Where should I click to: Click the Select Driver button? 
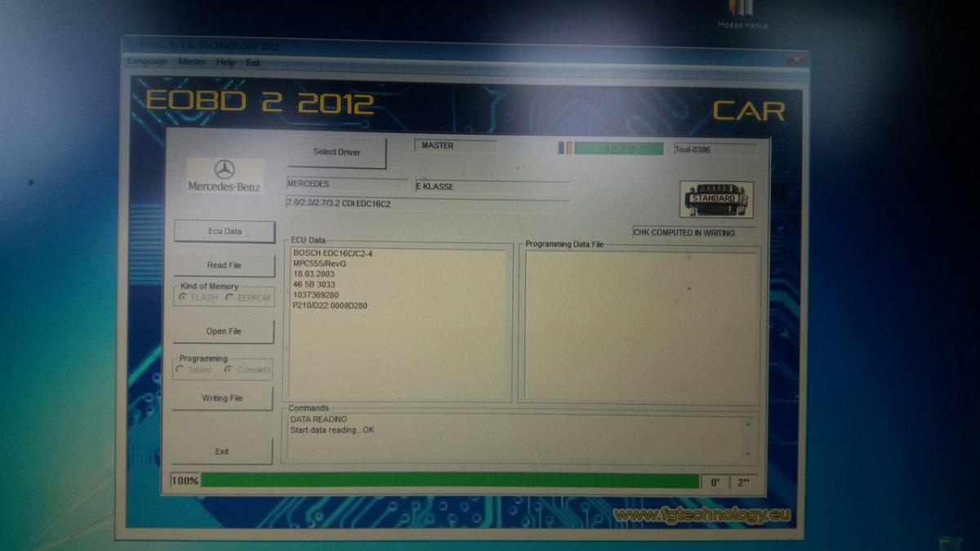336,152
